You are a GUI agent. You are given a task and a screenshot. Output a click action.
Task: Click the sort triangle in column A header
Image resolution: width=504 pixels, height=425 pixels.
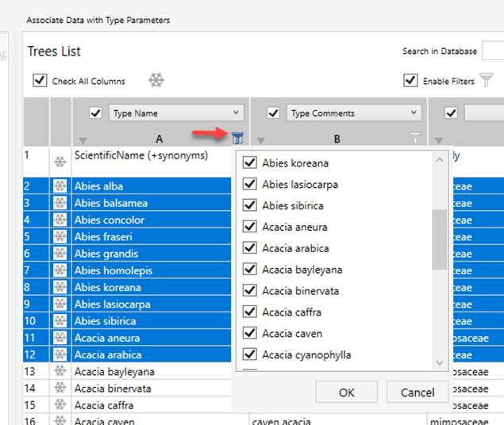point(83,140)
